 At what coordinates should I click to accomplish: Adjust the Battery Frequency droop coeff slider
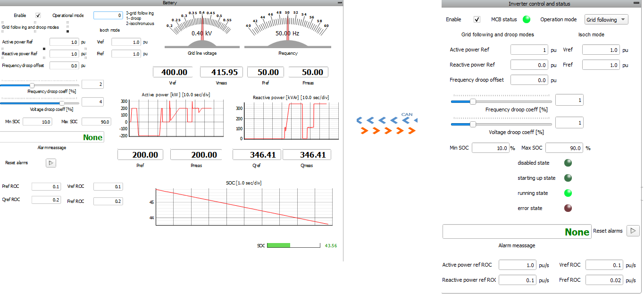[x=32, y=85]
